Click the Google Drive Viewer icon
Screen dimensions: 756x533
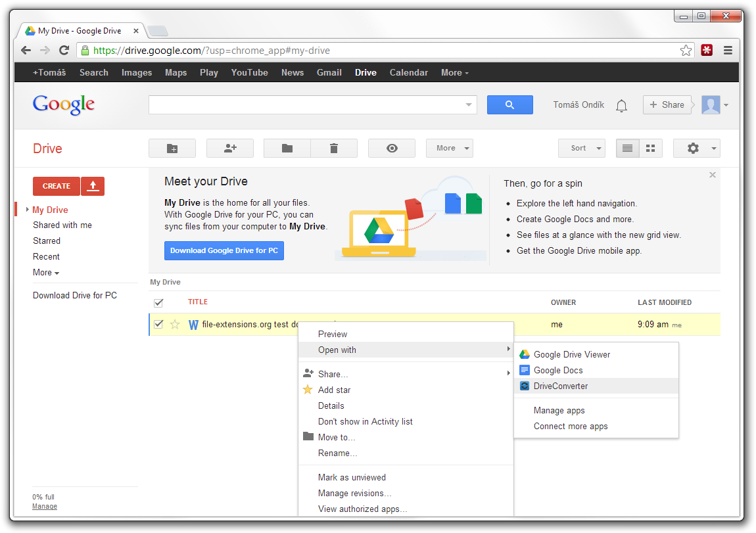525,355
